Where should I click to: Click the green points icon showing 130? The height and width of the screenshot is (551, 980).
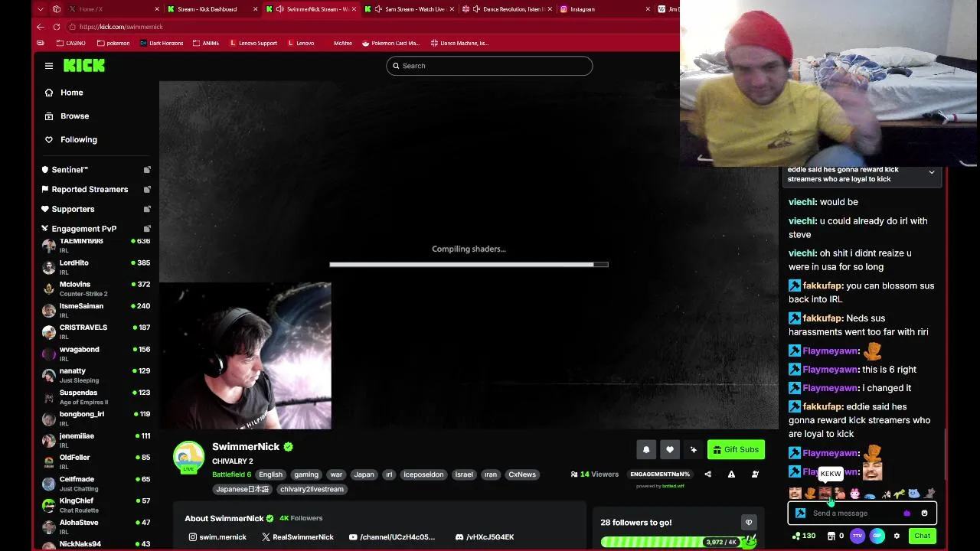(796, 536)
